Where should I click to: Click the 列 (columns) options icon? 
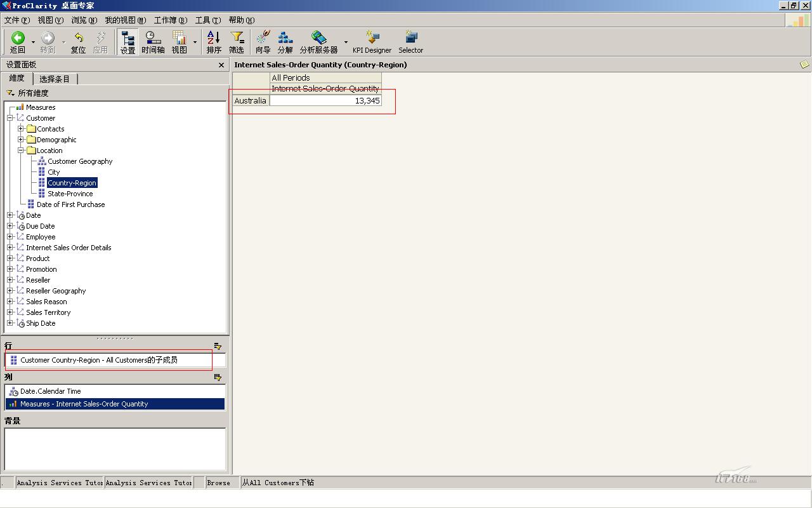[218, 377]
